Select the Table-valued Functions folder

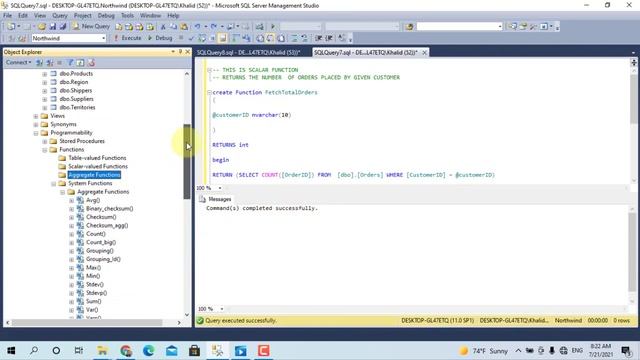coord(97,158)
